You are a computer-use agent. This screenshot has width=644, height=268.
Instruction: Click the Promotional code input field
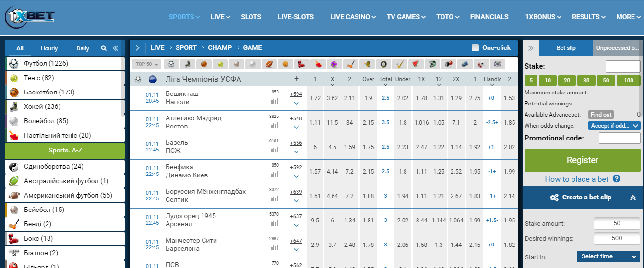[x=620, y=138]
